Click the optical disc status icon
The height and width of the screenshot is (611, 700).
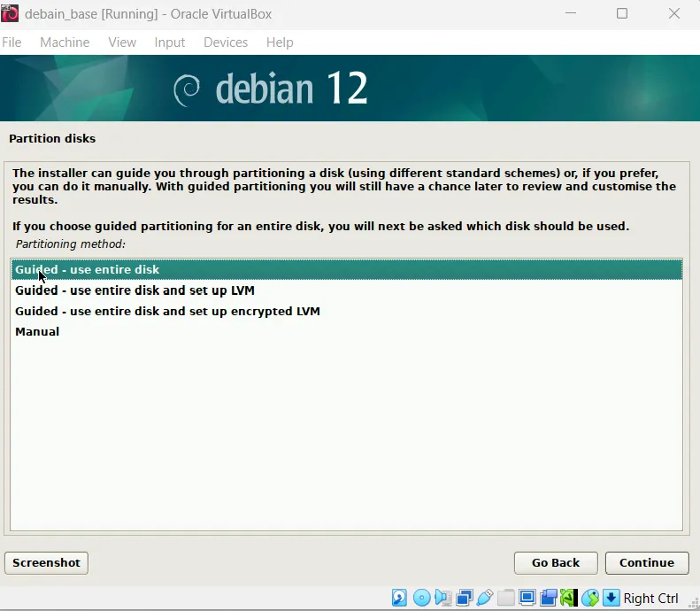pyautogui.click(x=421, y=598)
